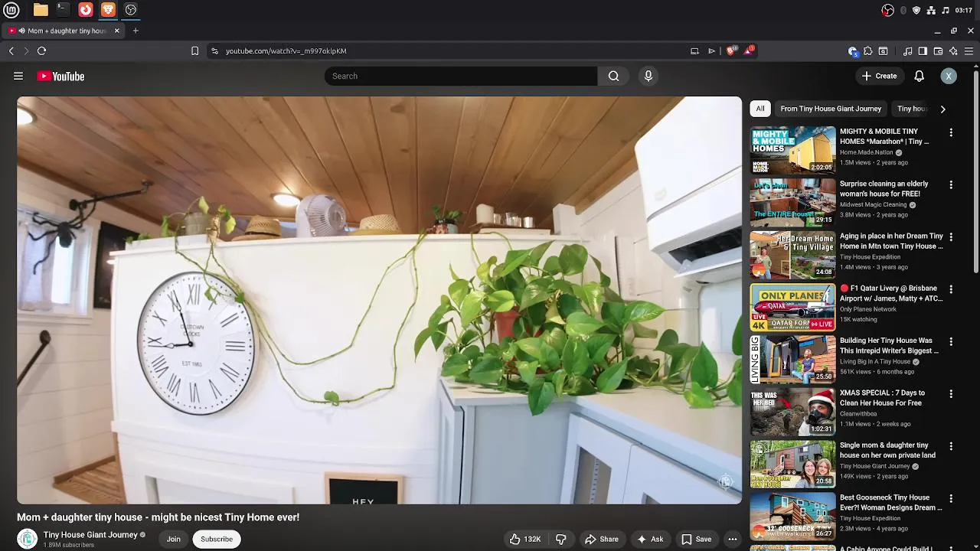Bookmark this page
Image resolution: width=980 pixels, height=551 pixels.
pos(194,51)
